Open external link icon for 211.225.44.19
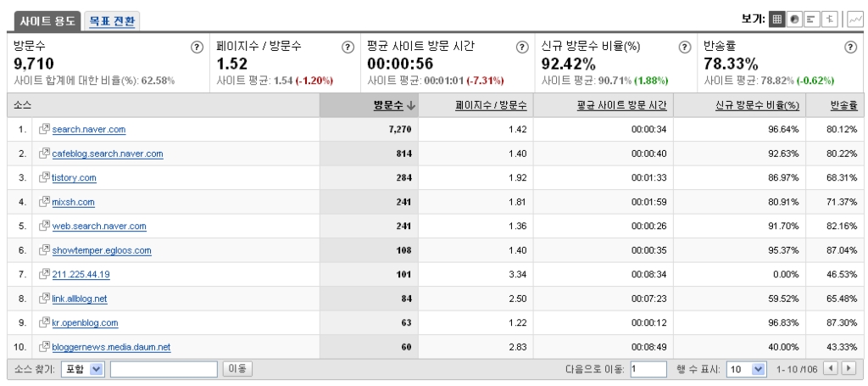 click(x=44, y=273)
